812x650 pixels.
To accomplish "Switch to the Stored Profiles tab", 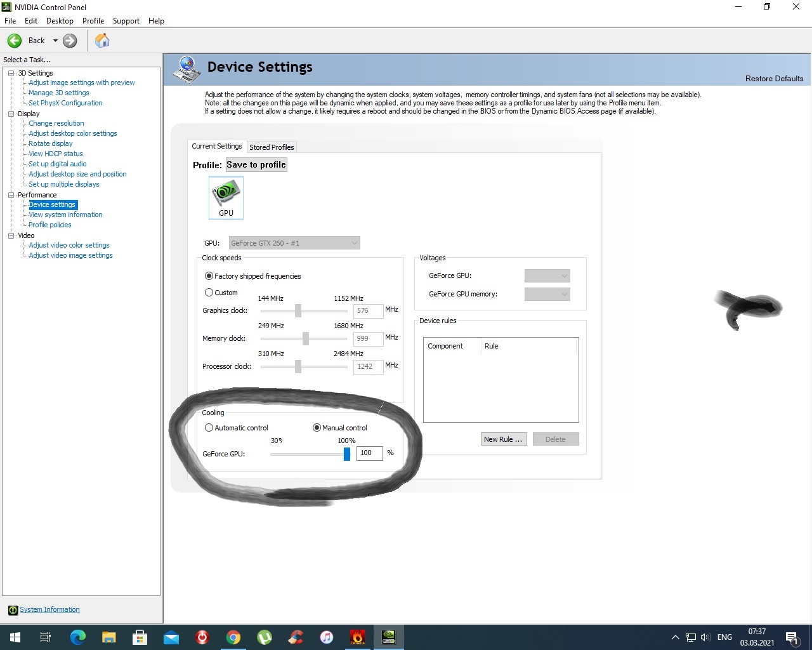I will [x=272, y=147].
